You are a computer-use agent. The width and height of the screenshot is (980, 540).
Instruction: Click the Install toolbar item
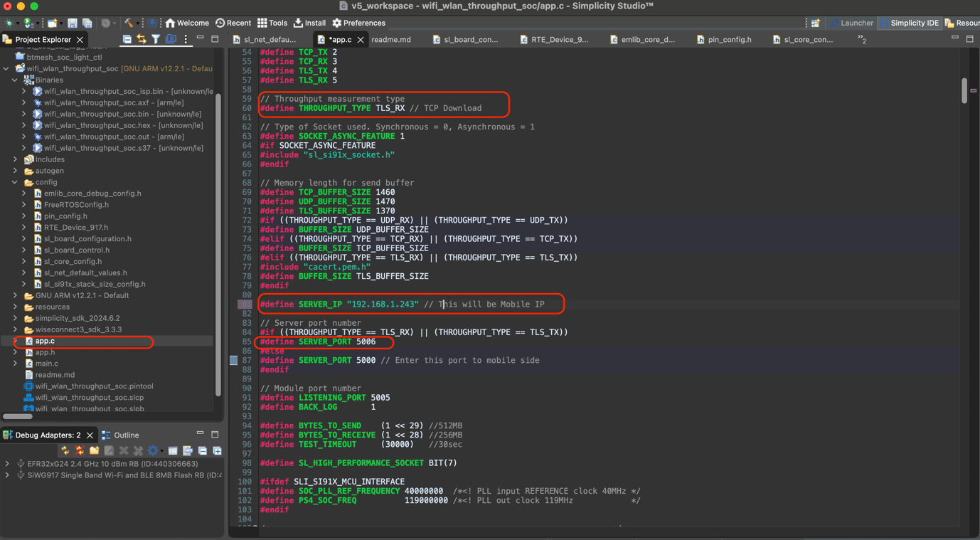[309, 22]
